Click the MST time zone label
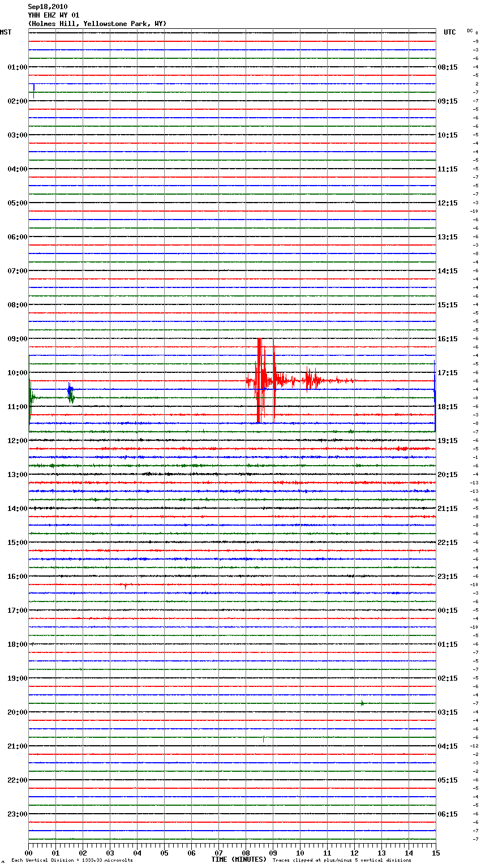481x868 pixels. (6, 32)
